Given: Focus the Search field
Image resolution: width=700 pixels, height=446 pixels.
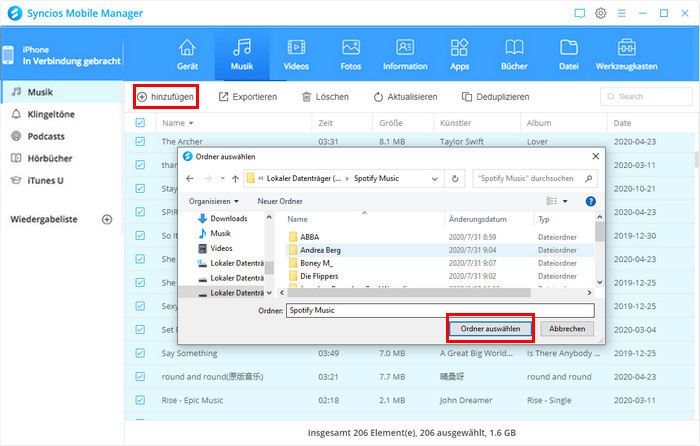Looking at the screenshot, I should coord(646,96).
